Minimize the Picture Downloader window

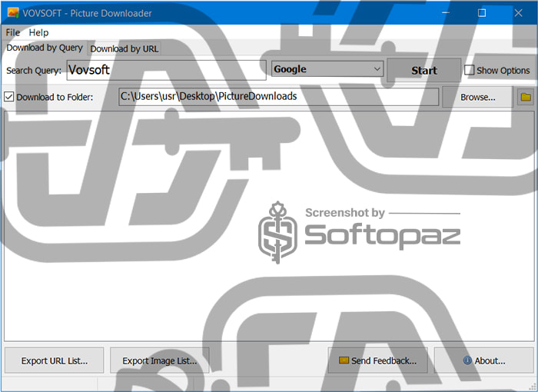[446, 13]
